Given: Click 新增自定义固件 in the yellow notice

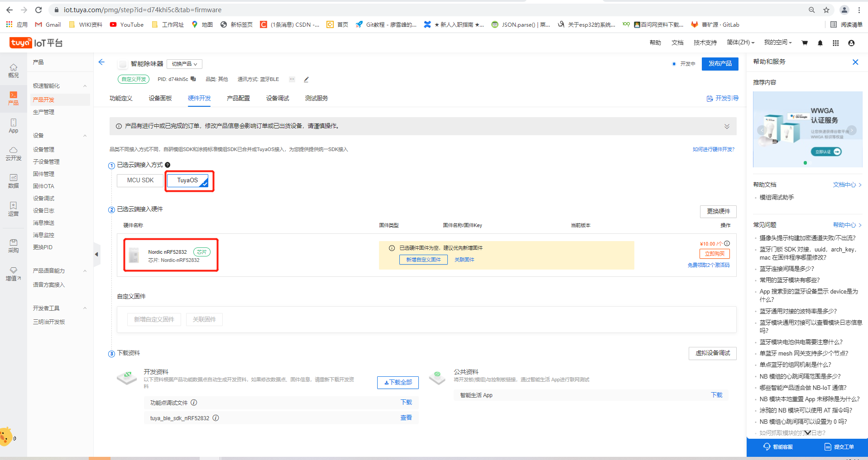Looking at the screenshot, I should (423, 260).
